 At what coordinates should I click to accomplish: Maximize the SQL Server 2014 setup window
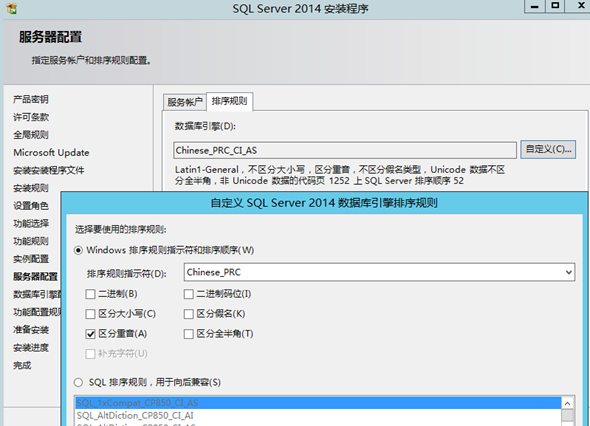(x=555, y=6)
